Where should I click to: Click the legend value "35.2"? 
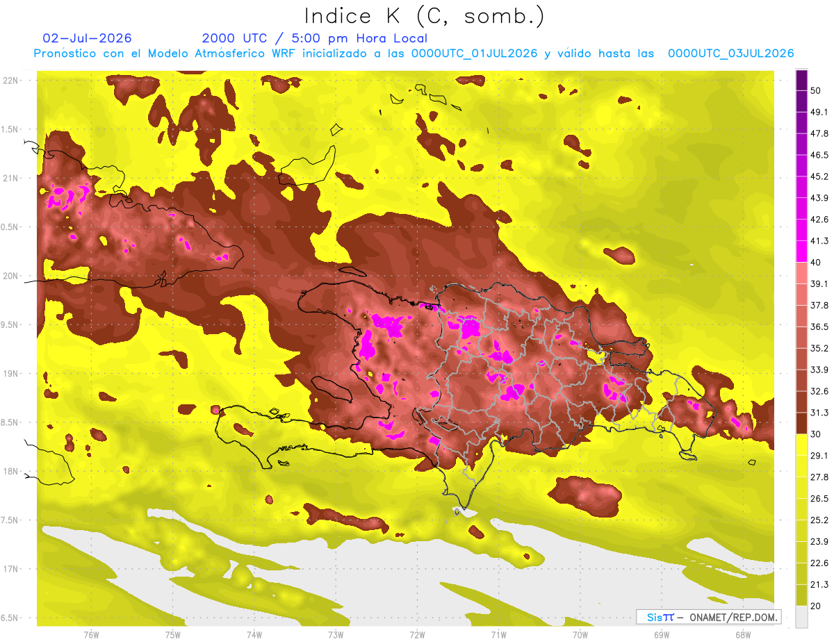tap(819, 348)
